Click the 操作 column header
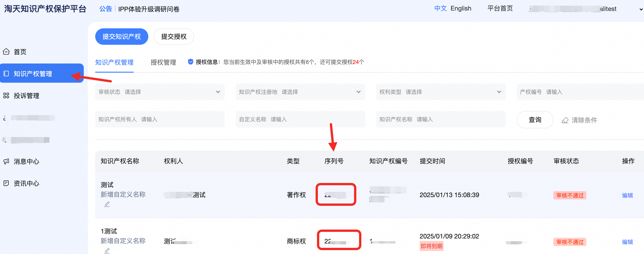Image resolution: width=644 pixels, height=254 pixels. [628, 161]
